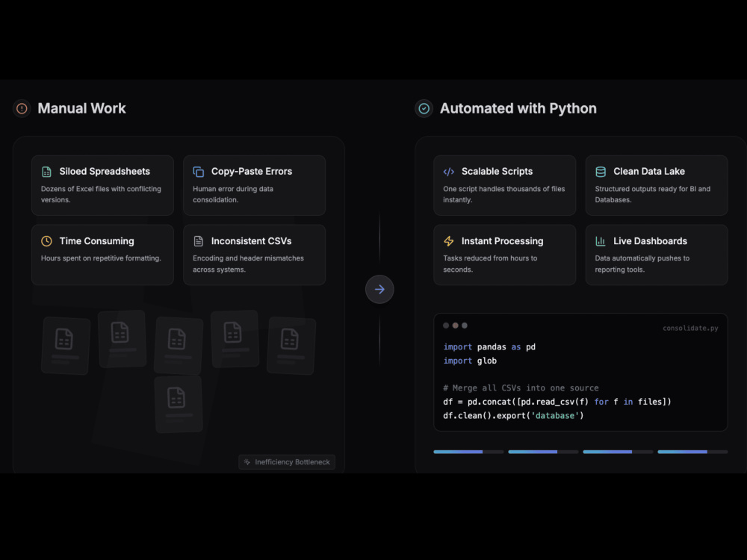747x560 pixels.
Task: Click the Automated with Python title
Action: (x=518, y=108)
